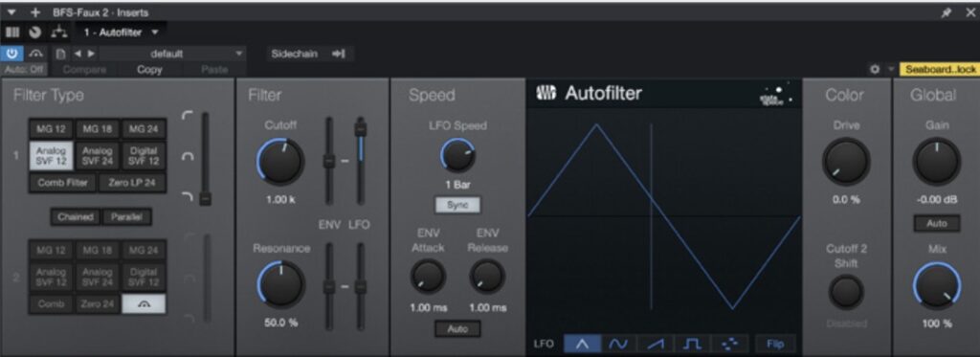Expand the arrow beside the gear icon
This screenshot has height=357, width=980.
(891, 70)
